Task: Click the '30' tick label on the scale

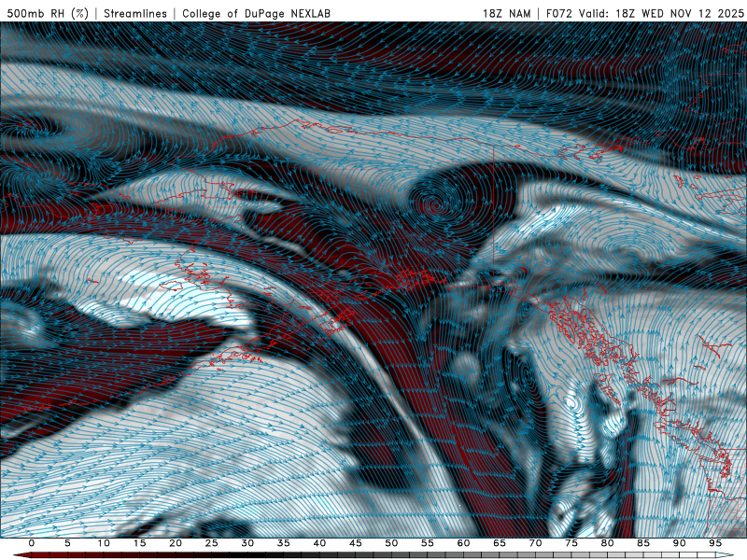Action: [x=247, y=543]
